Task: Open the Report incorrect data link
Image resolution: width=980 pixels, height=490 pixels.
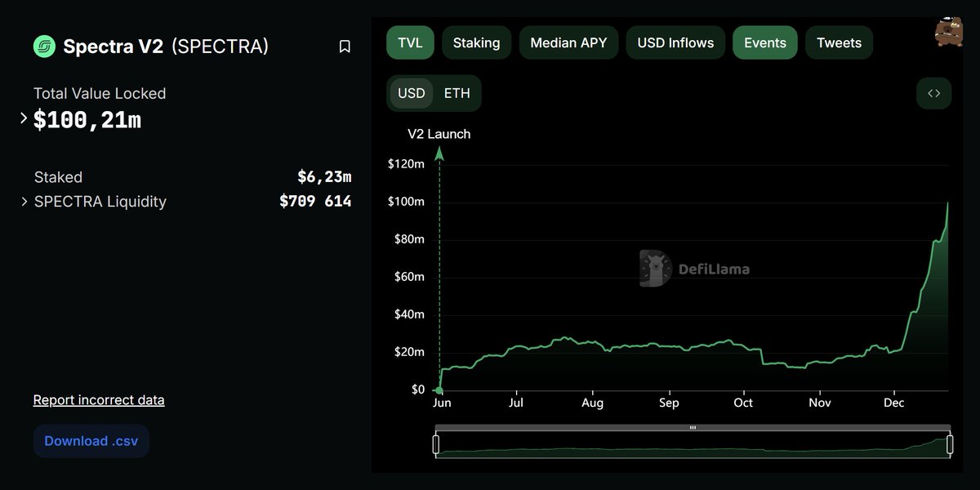Action: tap(99, 400)
